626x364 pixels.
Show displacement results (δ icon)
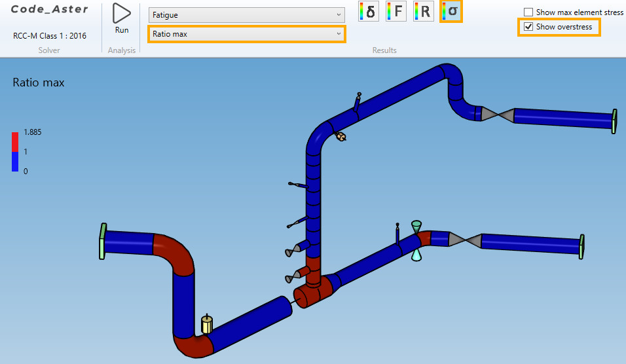[368, 12]
